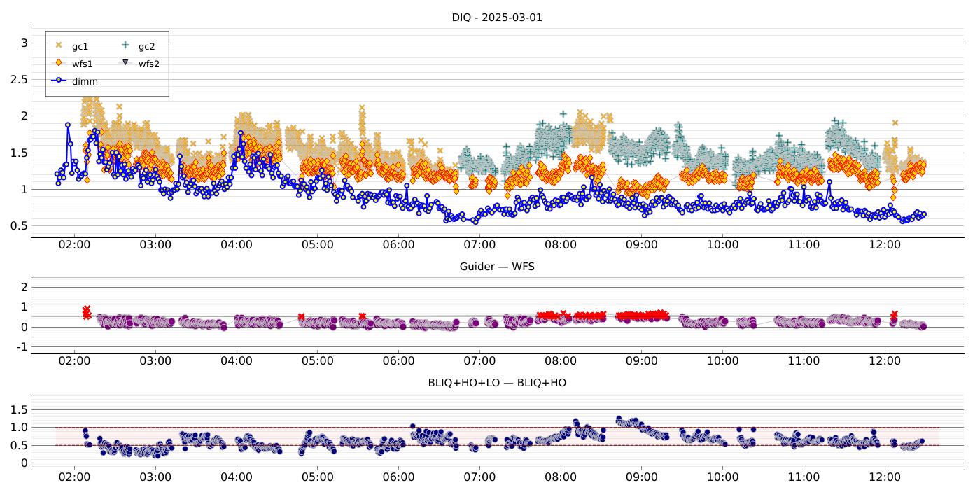The width and height of the screenshot is (980, 490).
Task: Click the gc1 legend label
Action: tap(80, 46)
